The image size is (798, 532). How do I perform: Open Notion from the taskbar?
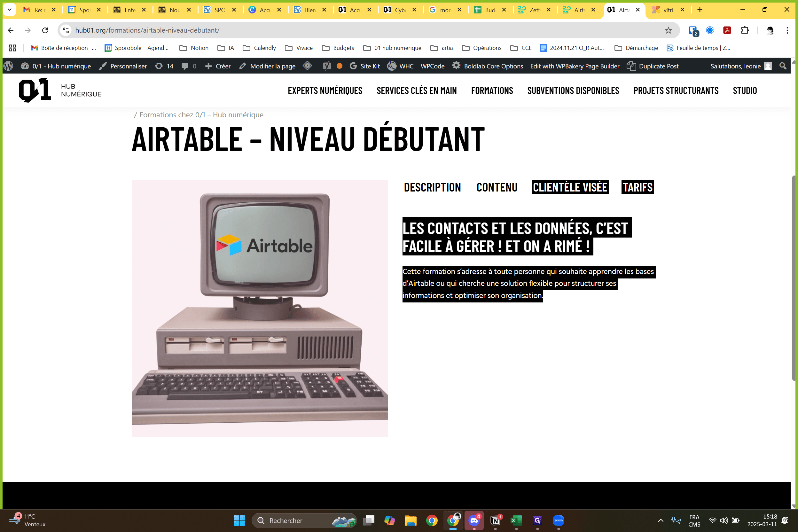coord(495,520)
